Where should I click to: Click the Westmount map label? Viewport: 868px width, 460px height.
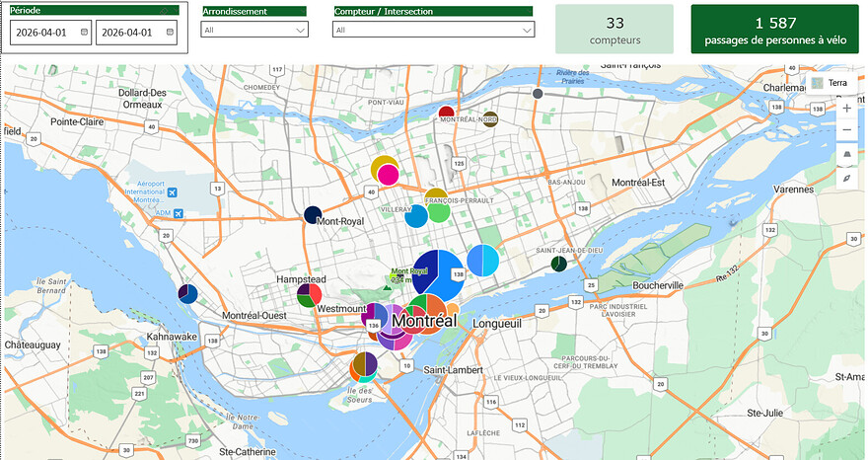(342, 309)
